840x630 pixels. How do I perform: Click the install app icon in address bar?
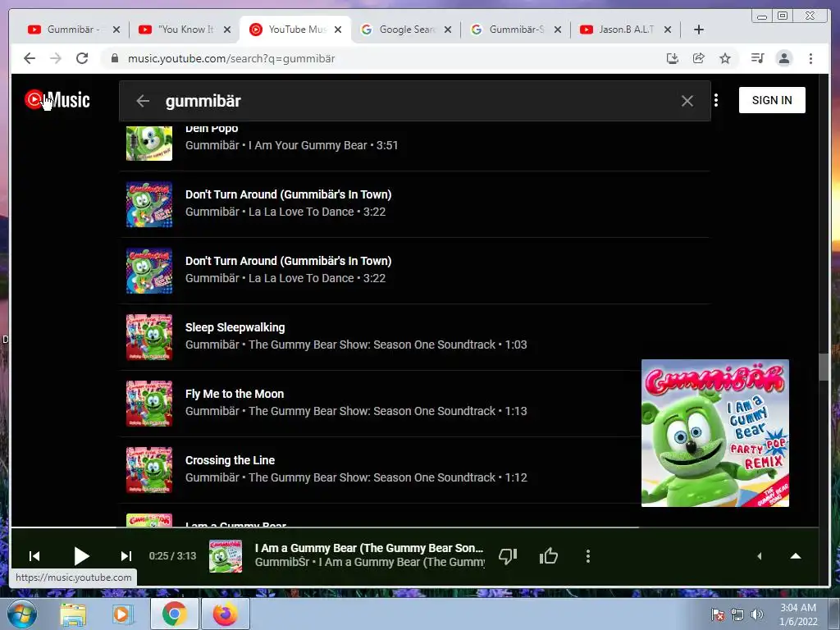(x=673, y=58)
